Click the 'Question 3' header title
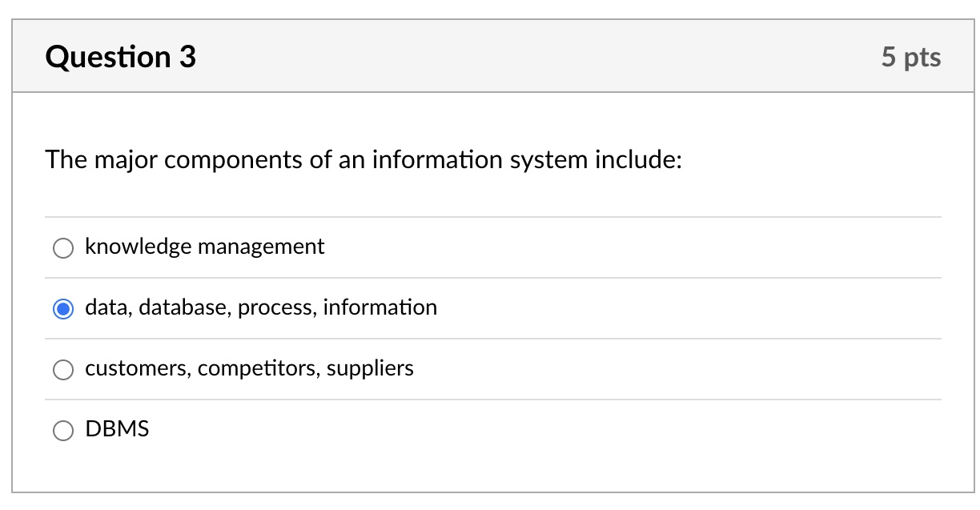This screenshot has height=510, width=980. tap(120, 56)
